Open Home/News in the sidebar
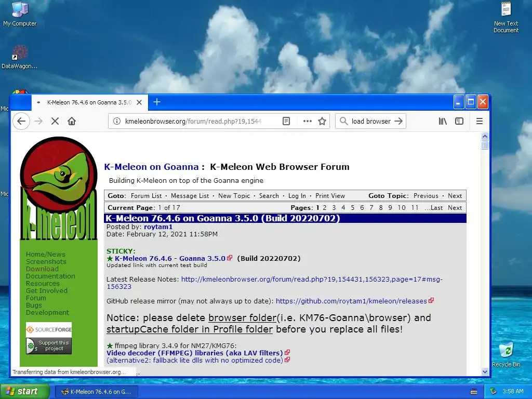Image resolution: width=532 pixels, height=399 pixels. pyautogui.click(x=46, y=254)
